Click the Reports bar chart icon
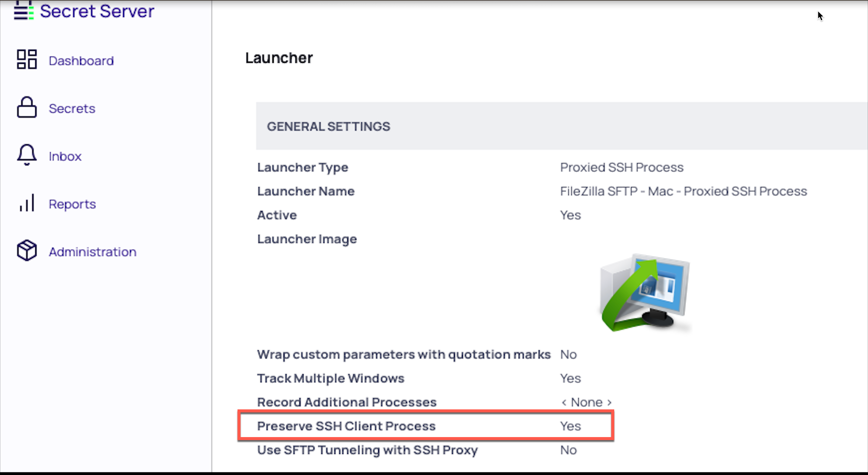This screenshot has height=475, width=868. pyautogui.click(x=27, y=203)
